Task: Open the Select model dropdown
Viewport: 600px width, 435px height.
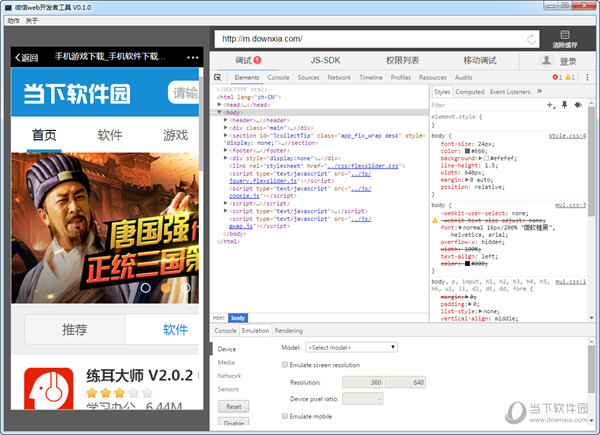Action: pos(351,347)
